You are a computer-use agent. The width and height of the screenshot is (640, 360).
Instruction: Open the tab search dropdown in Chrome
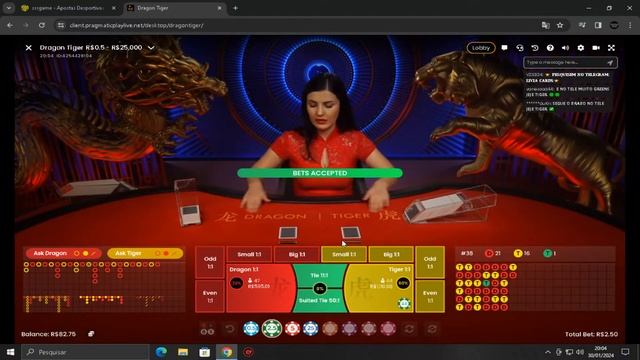tap(9, 8)
